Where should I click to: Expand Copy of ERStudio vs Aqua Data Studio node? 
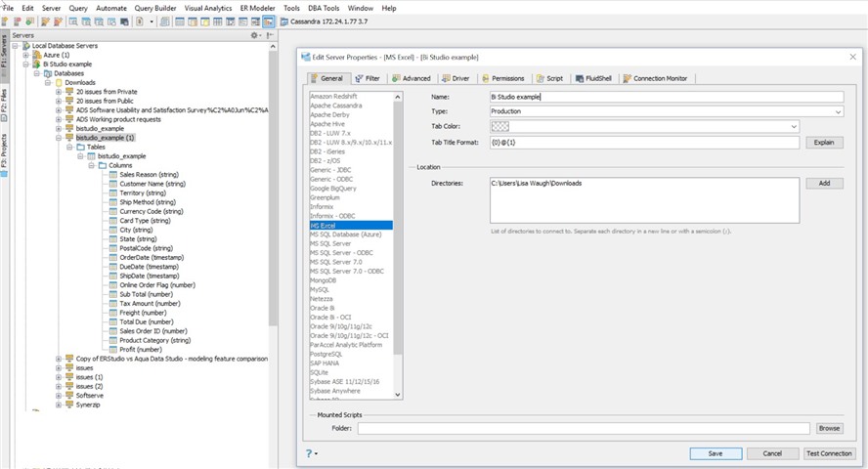pos(58,359)
